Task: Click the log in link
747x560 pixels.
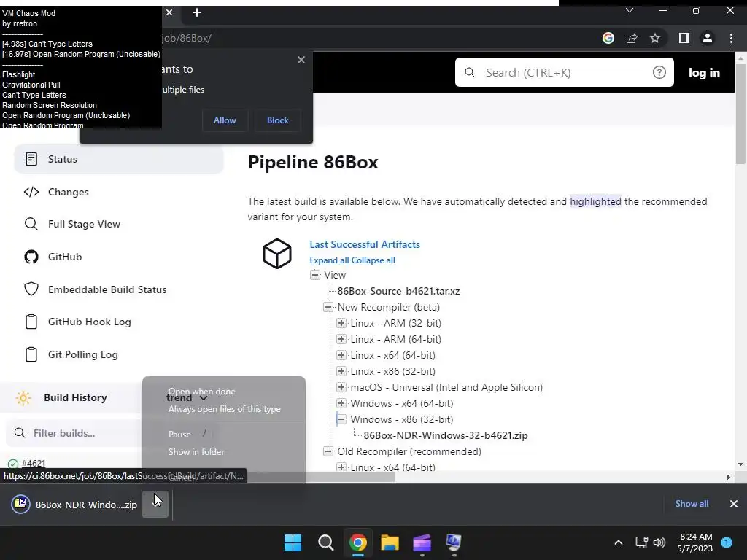Action: coord(704,72)
